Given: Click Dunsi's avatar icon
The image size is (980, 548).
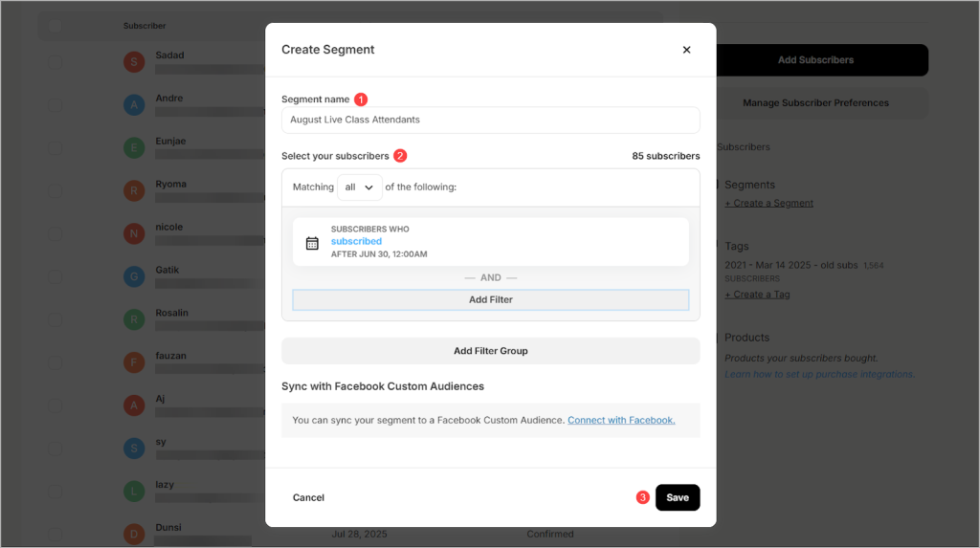Looking at the screenshot, I should coord(135,534).
